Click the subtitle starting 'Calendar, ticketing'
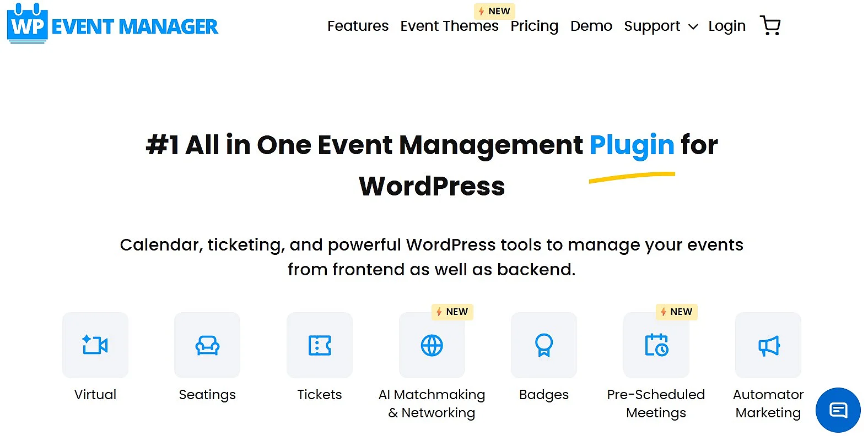This screenshot has width=868, height=436. [432, 257]
